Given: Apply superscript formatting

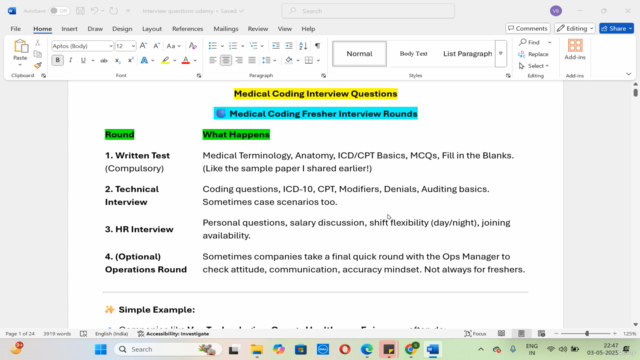Looking at the screenshot, I should (131, 60).
